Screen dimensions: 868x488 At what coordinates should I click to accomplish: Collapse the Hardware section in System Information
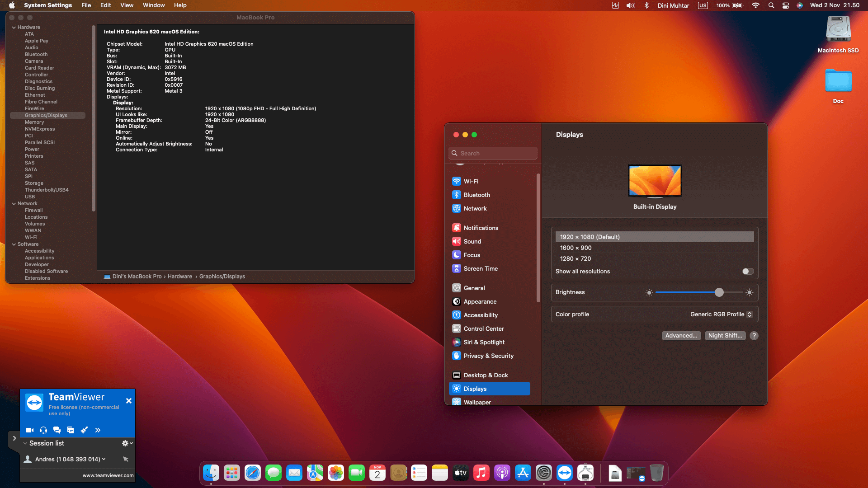click(x=14, y=27)
